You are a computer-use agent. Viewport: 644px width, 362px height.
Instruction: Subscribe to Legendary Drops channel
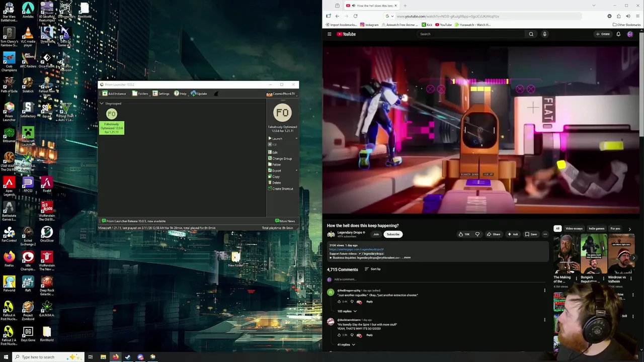click(393, 234)
